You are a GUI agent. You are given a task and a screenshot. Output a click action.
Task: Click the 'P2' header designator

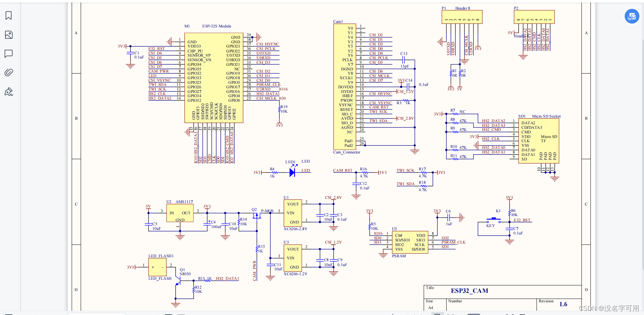click(x=516, y=8)
